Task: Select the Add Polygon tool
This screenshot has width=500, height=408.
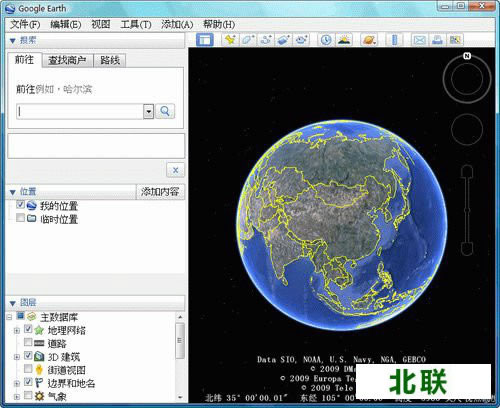Action: click(x=248, y=40)
